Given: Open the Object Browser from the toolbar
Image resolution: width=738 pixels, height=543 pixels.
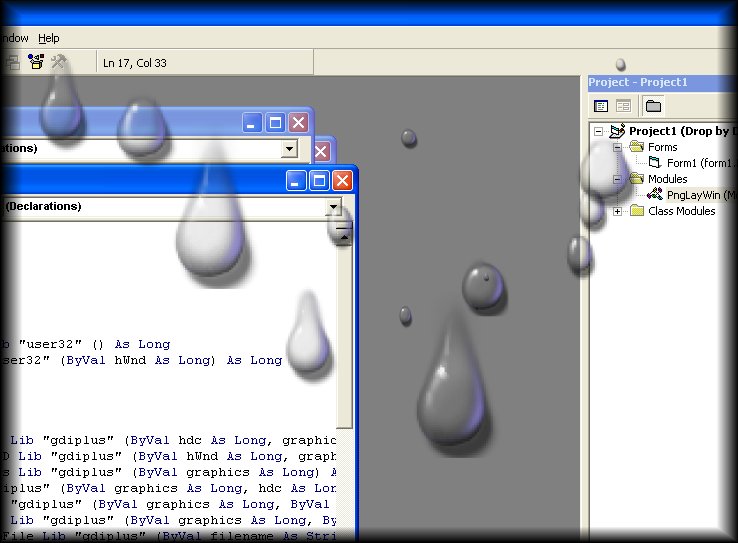Looking at the screenshot, I should (36, 63).
